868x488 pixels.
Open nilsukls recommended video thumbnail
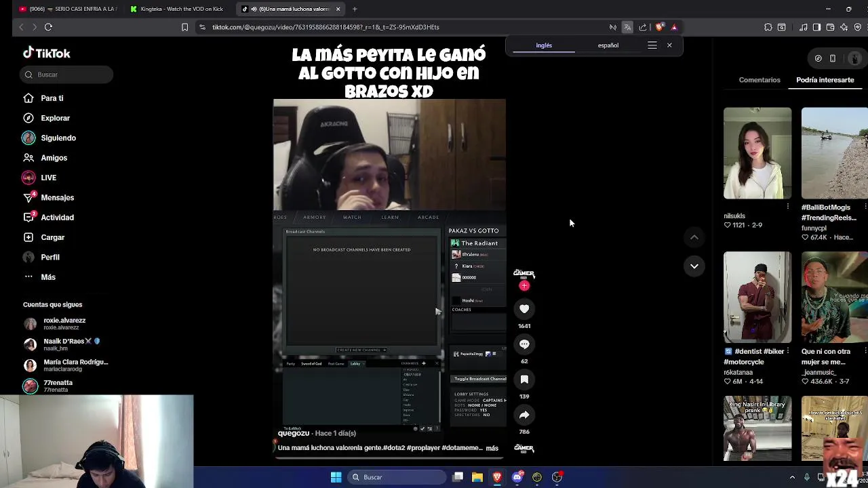(x=757, y=153)
